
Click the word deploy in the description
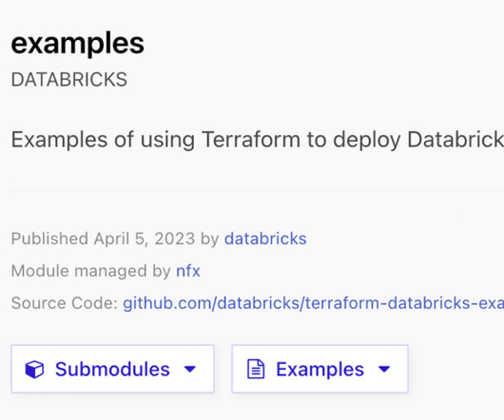pos(367,141)
